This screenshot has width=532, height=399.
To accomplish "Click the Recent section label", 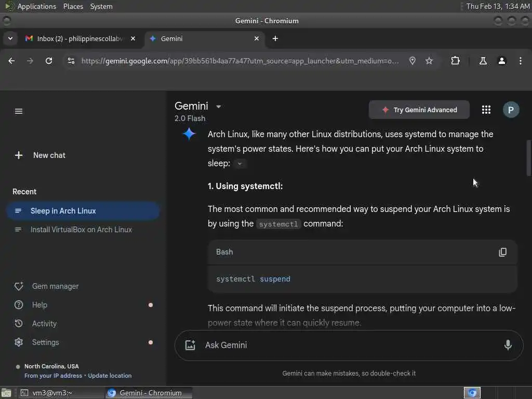I will (24, 192).
